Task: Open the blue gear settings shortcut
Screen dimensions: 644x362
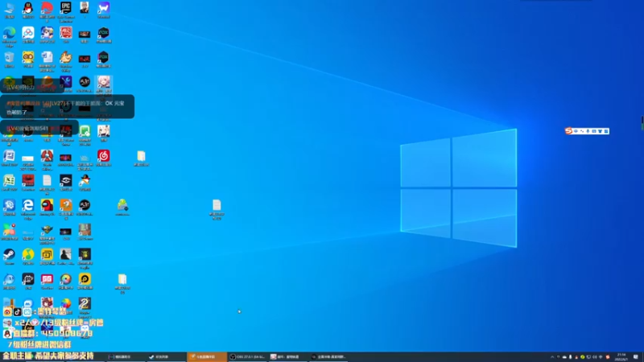Action: pyautogui.click(x=9, y=207)
